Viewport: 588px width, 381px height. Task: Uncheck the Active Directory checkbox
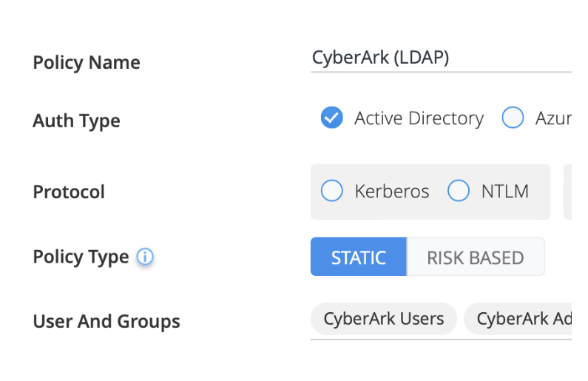click(x=331, y=118)
